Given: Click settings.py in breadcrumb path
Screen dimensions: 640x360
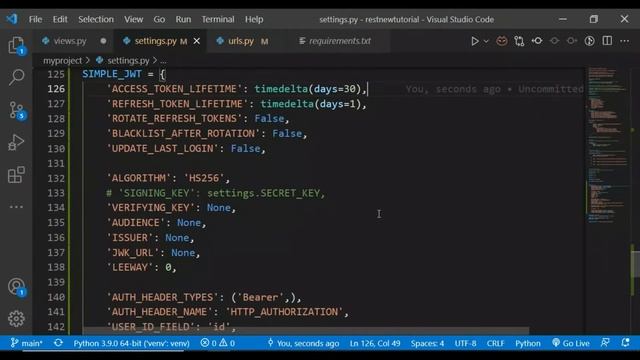Looking at the screenshot, I should click(x=128, y=61).
